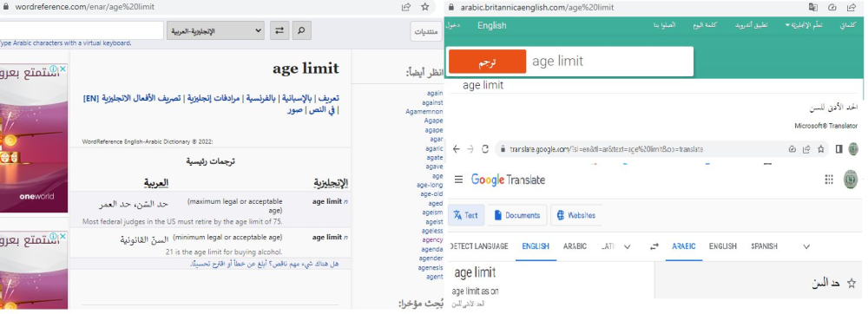Screen dimensions: 868x314
Task: Open the كلماتي menu item on Britannica
Action: point(847,25)
